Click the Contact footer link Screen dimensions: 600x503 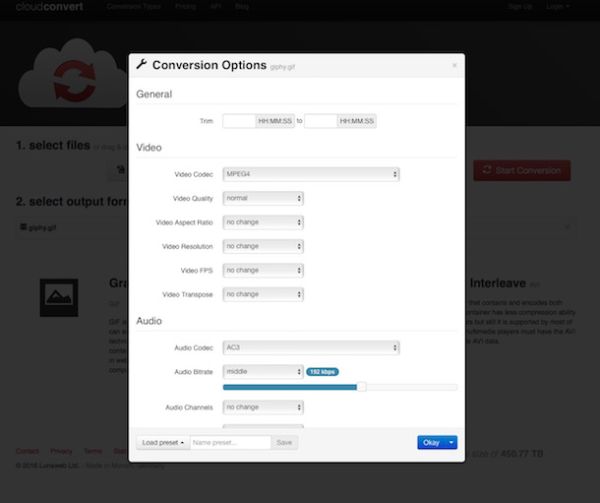click(x=27, y=451)
